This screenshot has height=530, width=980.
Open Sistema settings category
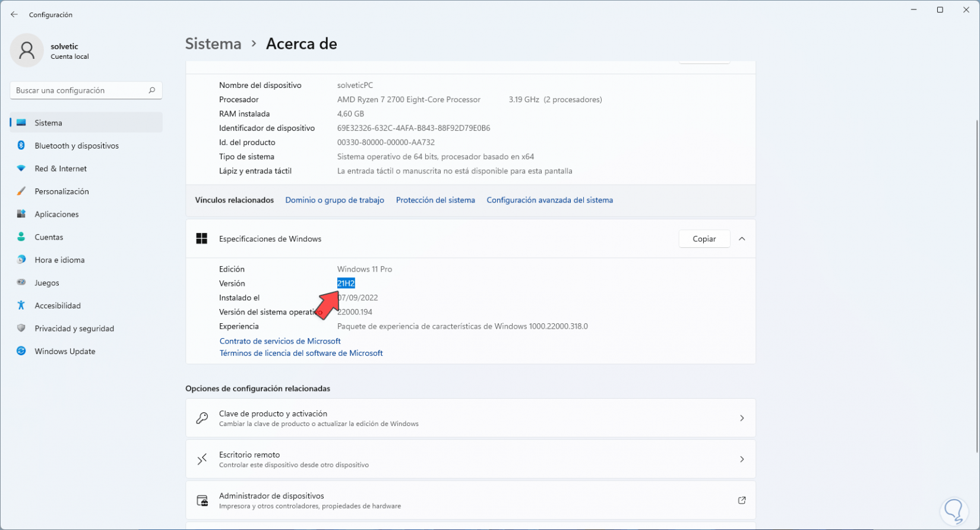(x=86, y=123)
